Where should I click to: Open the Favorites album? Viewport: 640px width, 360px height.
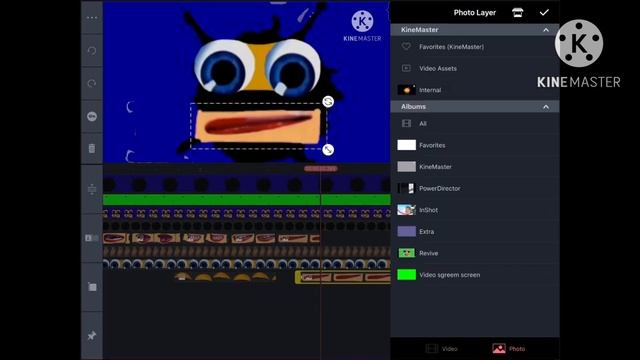click(475, 145)
